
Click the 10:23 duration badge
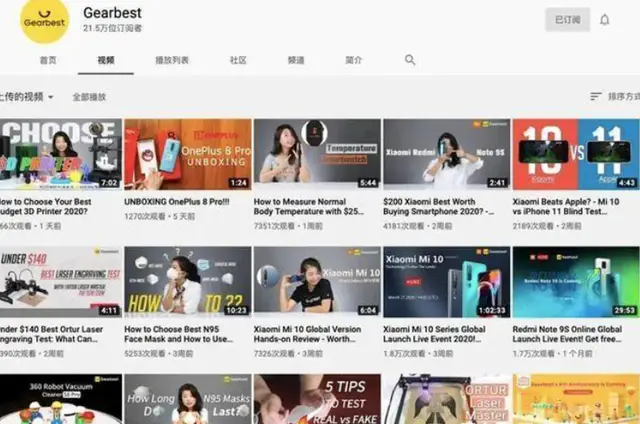pos(236,310)
